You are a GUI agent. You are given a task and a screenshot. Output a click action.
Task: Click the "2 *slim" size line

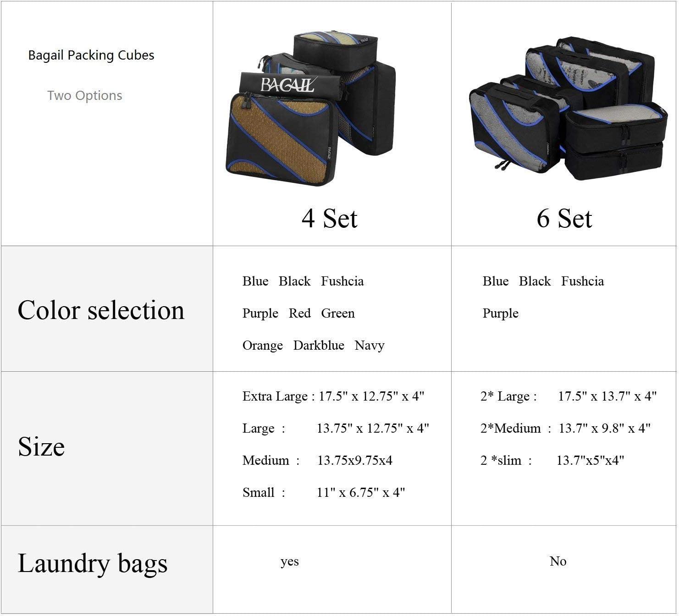[x=552, y=460]
